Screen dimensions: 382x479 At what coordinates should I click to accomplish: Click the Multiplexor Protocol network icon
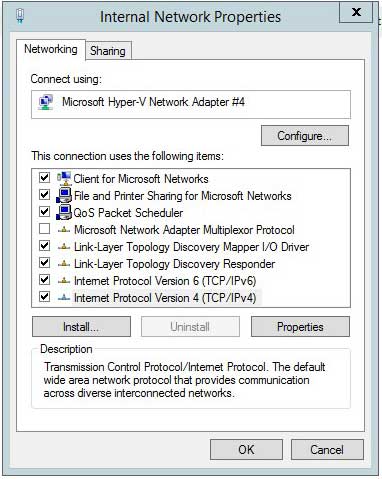(64, 230)
